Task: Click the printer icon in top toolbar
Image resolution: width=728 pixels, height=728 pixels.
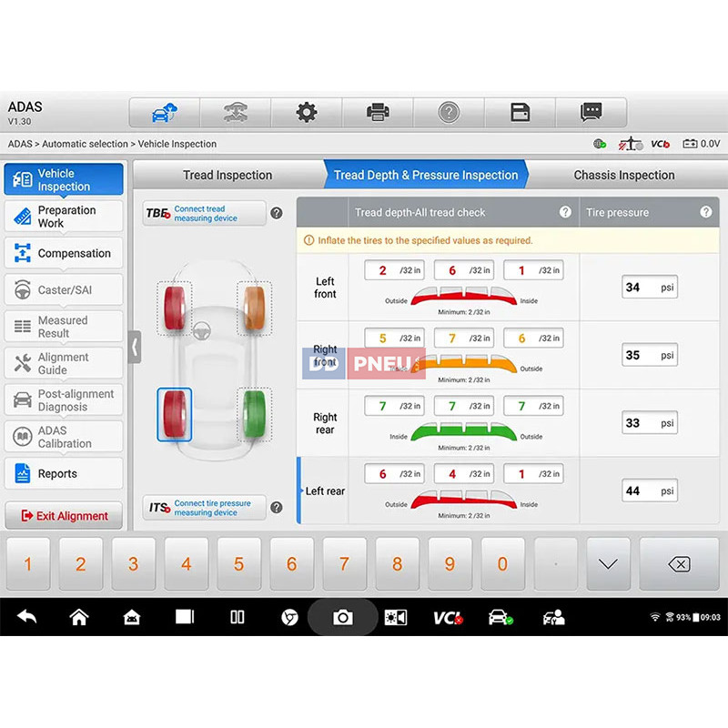Action: (378, 113)
